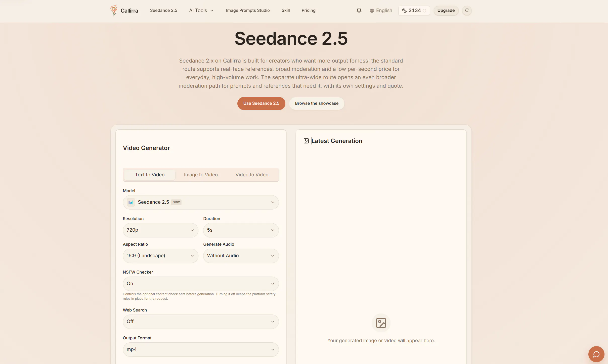Click the Use Seedance 2.5 button
Image resolution: width=608 pixels, height=364 pixels.
pyautogui.click(x=261, y=103)
